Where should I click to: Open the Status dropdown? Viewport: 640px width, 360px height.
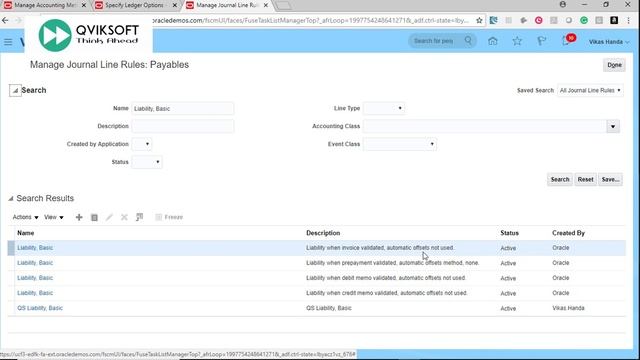point(147,162)
